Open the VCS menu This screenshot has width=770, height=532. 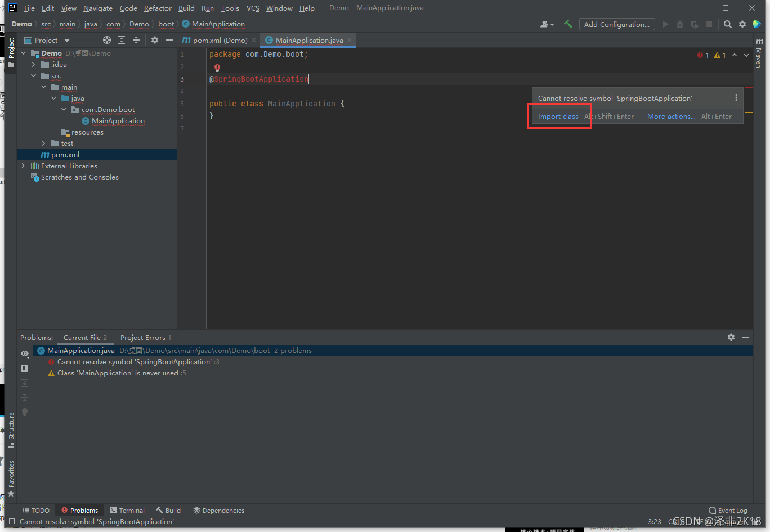(x=253, y=8)
